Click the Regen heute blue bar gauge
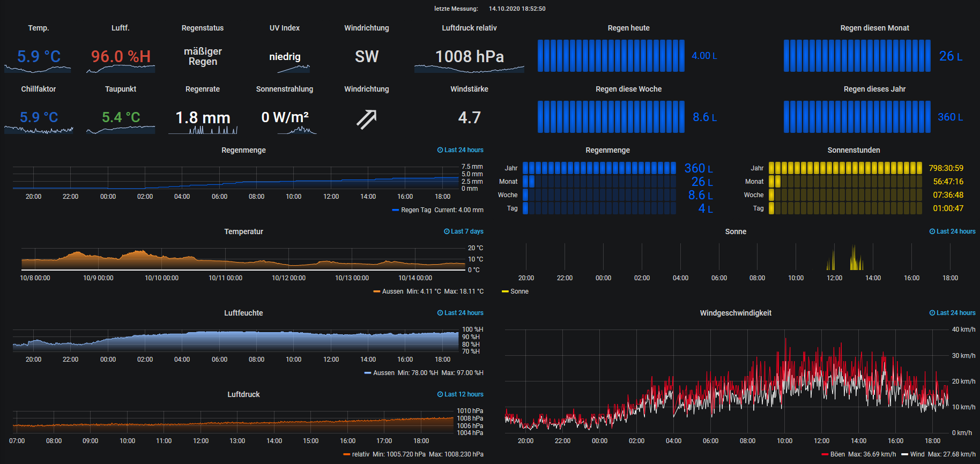Screen dimensions: 980x464 611,56
